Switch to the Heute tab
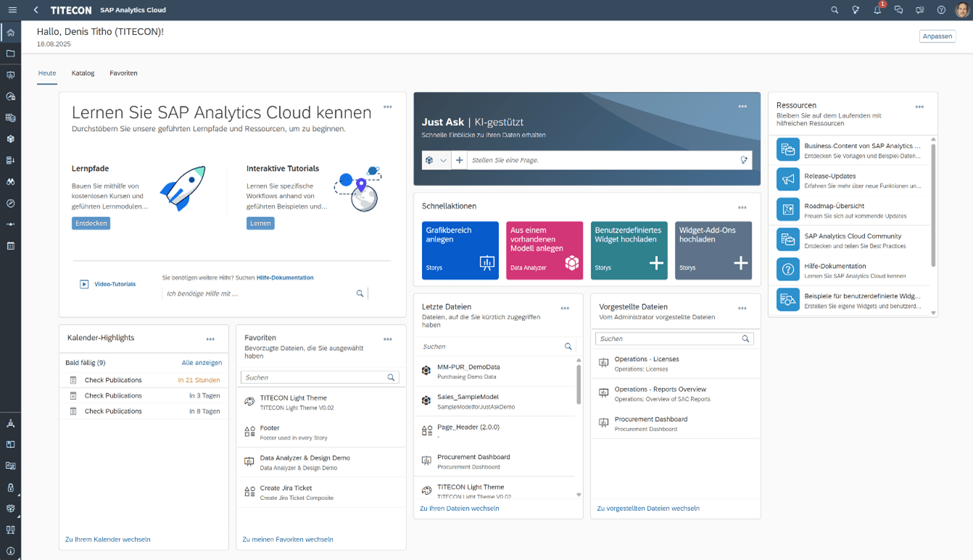Image resolution: width=973 pixels, height=560 pixels. (x=47, y=73)
